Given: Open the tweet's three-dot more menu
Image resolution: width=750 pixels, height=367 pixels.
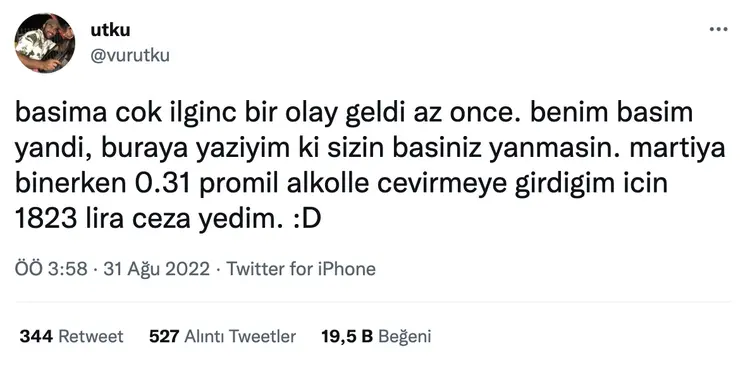Looking at the screenshot, I should click(718, 30).
